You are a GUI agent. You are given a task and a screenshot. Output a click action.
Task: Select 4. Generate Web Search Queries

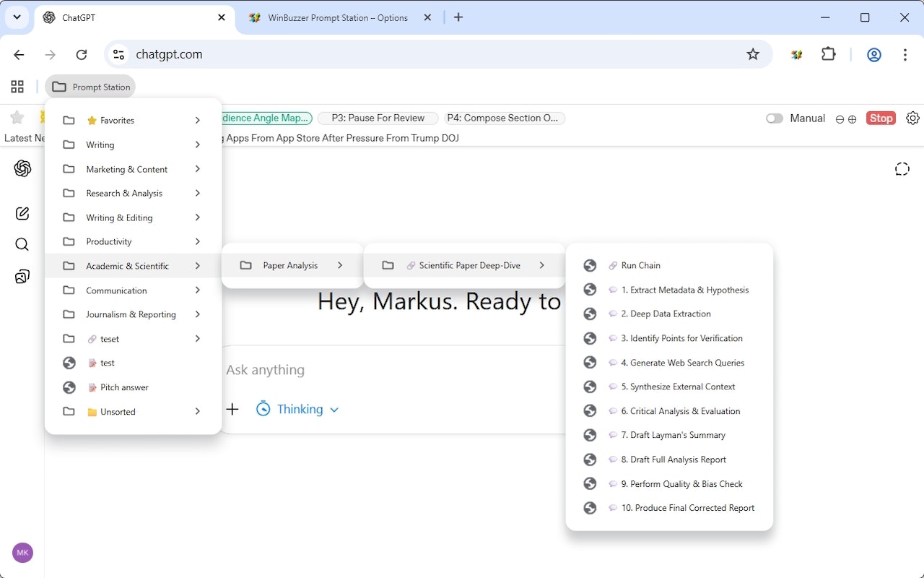(669, 363)
